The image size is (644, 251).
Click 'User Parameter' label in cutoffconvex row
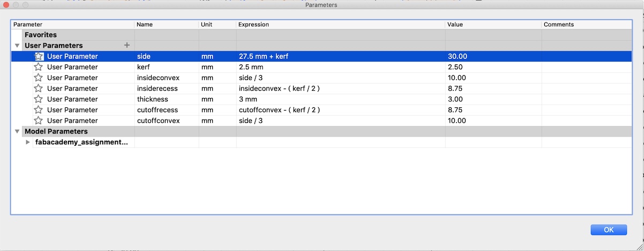72,121
